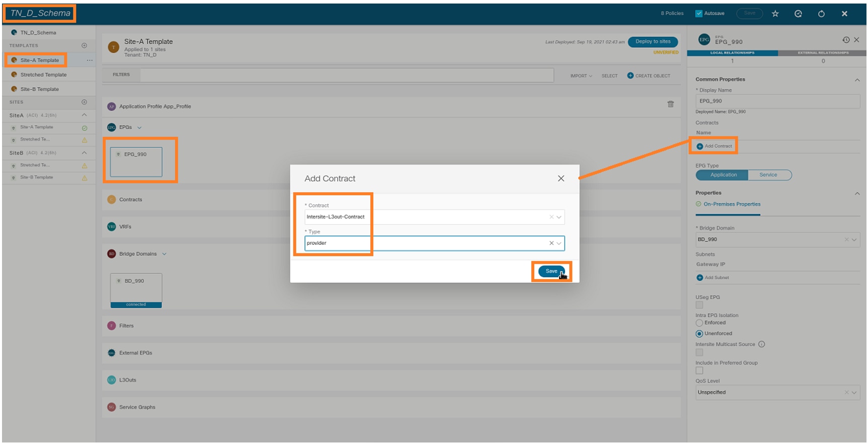The width and height of the screenshot is (868, 445).
Task: Collapse the SiteA section
Action: [84, 115]
